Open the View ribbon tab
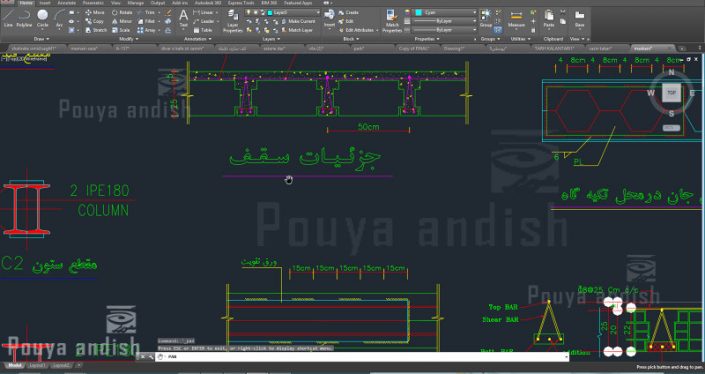Image resolution: width=705 pixels, height=374 pixels. (116, 3)
